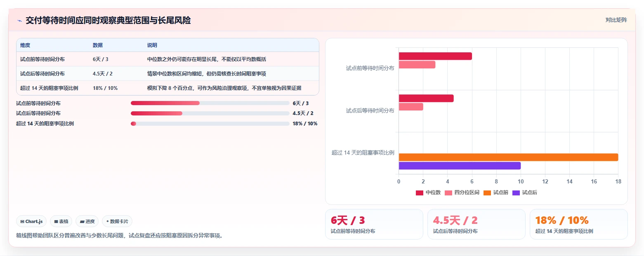Click x-axis tick label 10
The image size is (644, 256).
coord(521,181)
